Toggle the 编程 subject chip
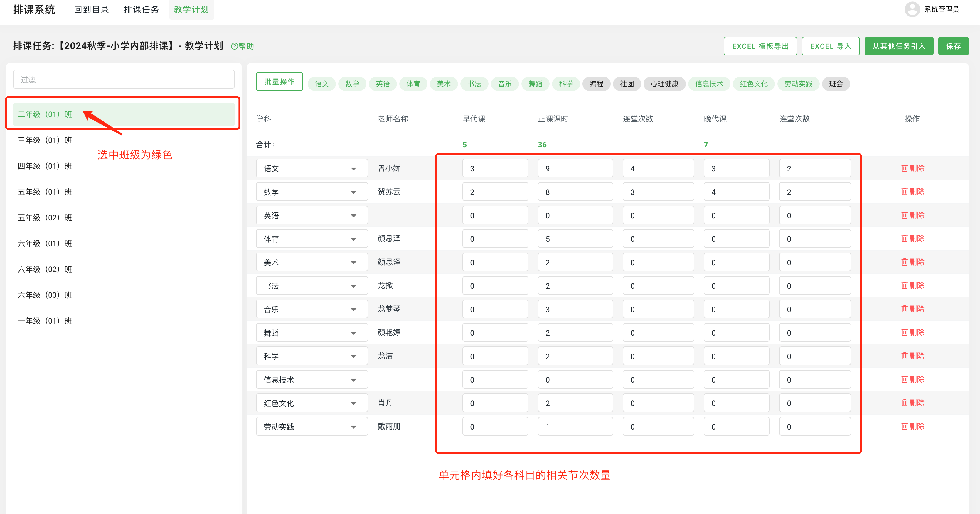Viewport: 980px width, 514px height. pyautogui.click(x=596, y=84)
